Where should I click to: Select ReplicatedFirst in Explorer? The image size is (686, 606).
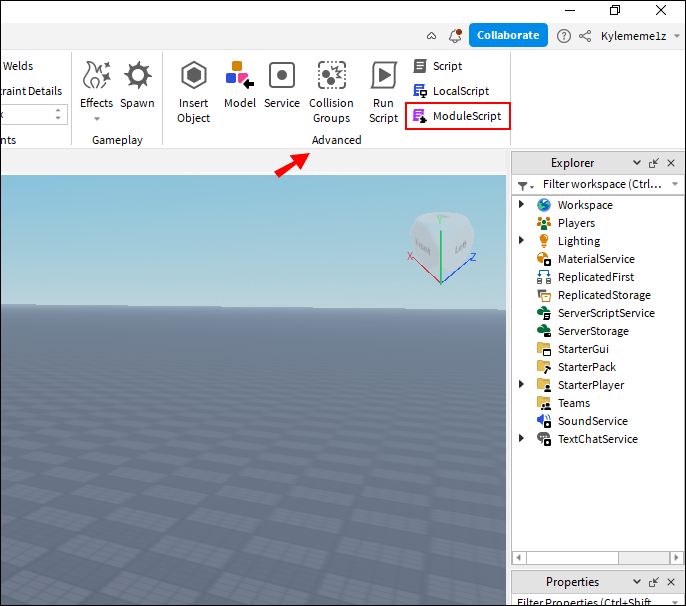[x=595, y=277]
